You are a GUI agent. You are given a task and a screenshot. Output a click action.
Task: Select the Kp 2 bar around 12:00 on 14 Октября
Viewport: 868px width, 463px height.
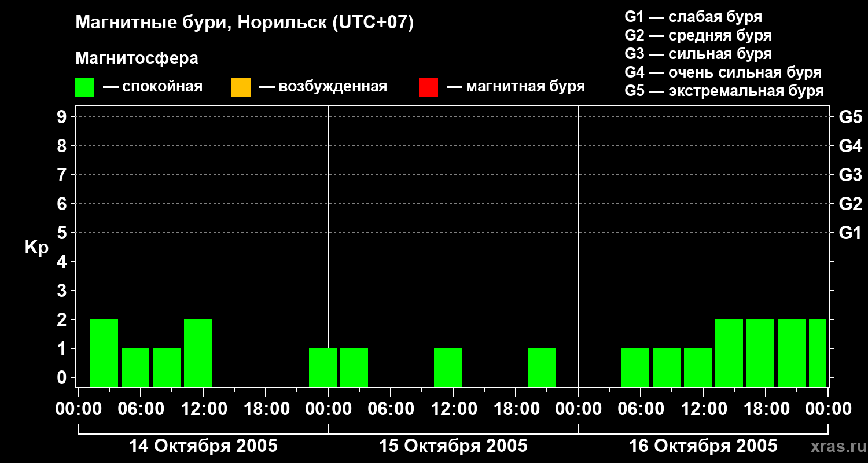coord(198,352)
